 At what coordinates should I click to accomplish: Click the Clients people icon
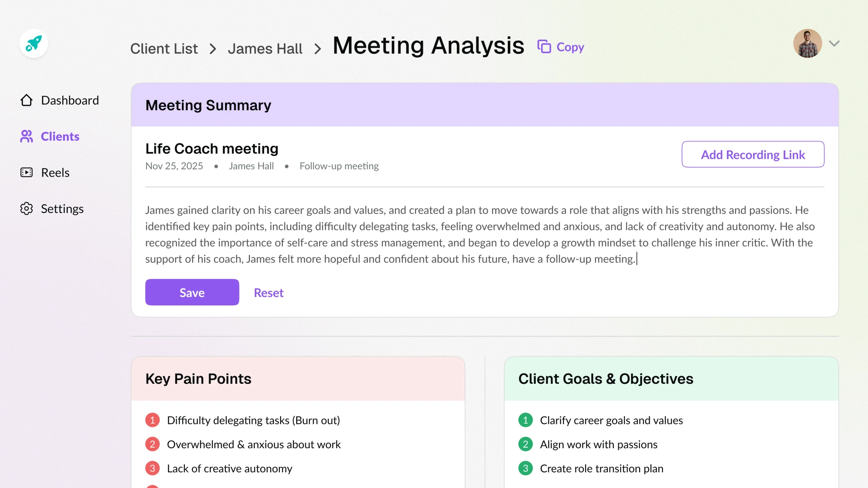(x=26, y=136)
